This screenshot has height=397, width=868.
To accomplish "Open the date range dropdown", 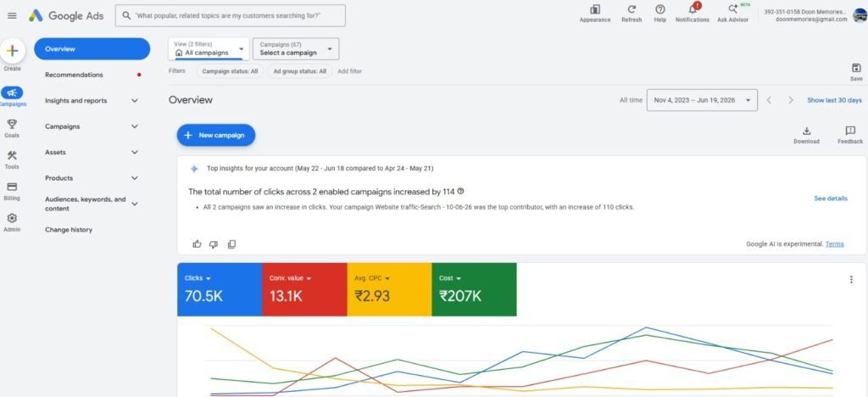I will 701,100.
